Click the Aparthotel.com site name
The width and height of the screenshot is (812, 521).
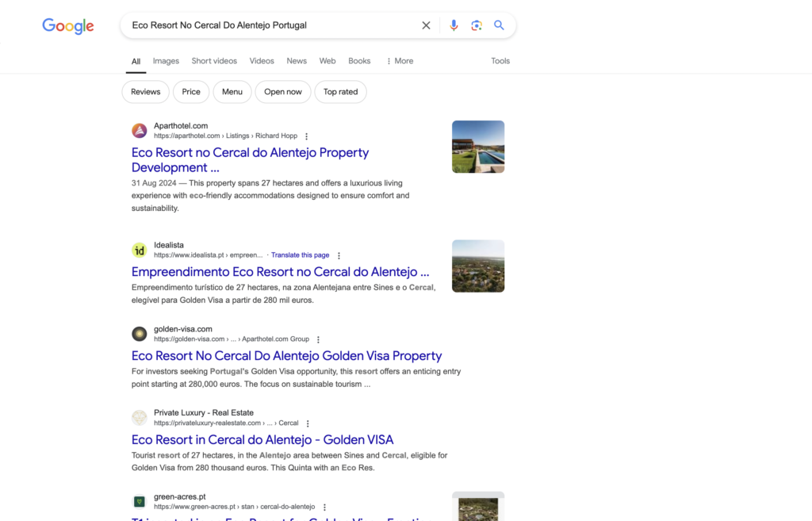[181, 126]
